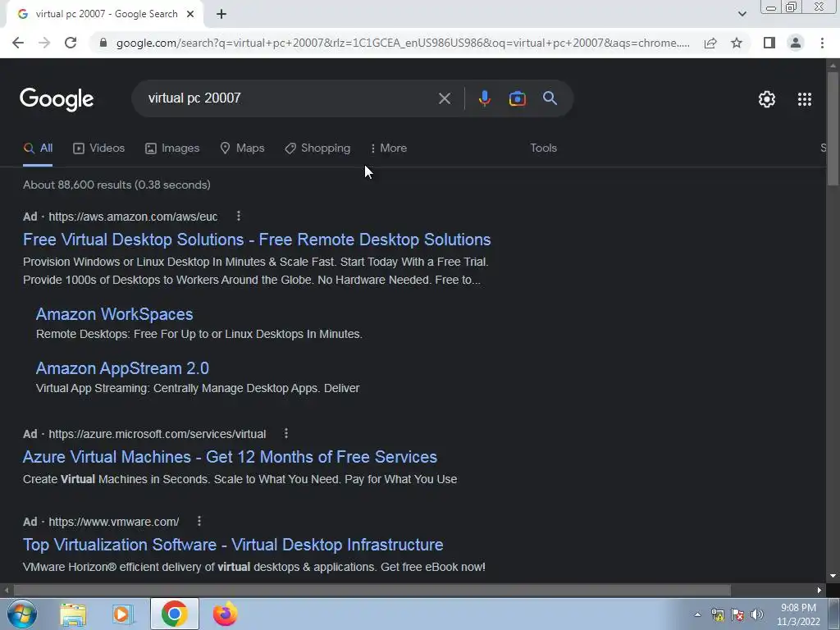Select the All results tab
This screenshot has height=630, width=840.
pyautogui.click(x=38, y=148)
